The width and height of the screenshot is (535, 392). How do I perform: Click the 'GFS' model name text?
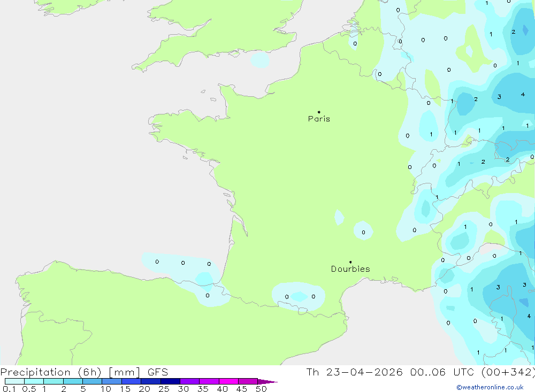pos(158,372)
